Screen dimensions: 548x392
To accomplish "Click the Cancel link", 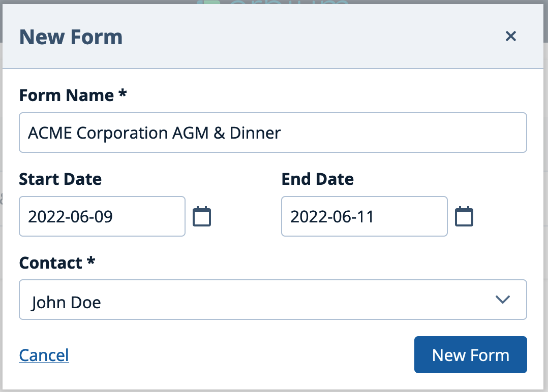I will (x=44, y=355).
